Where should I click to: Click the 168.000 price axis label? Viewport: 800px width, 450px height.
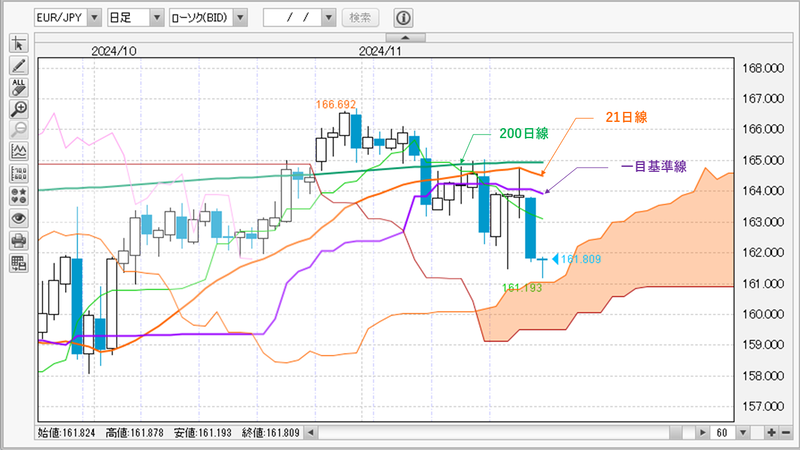point(763,68)
